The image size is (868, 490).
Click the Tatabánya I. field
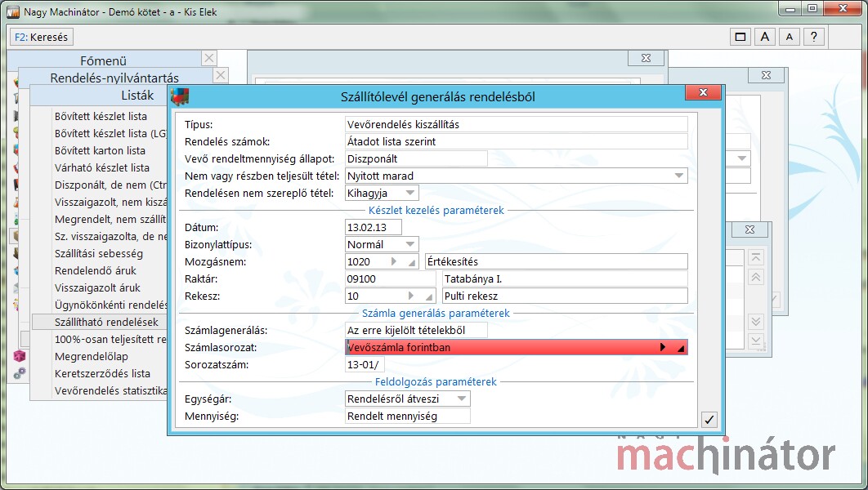click(x=565, y=278)
